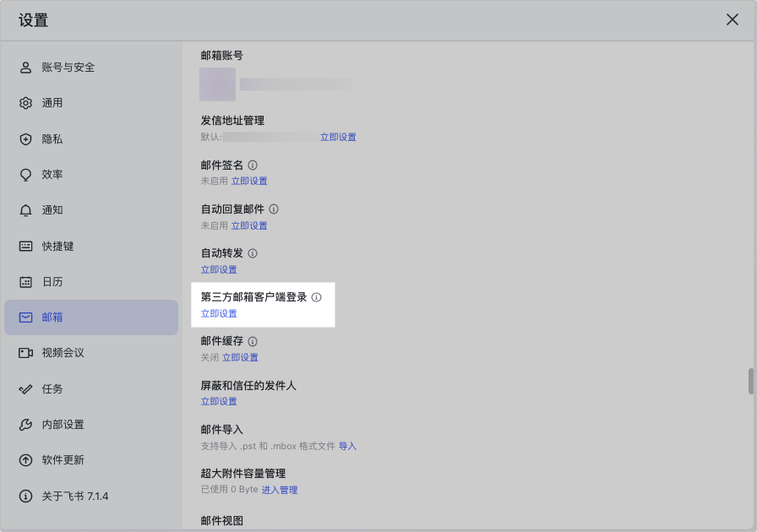Switch to 通用 settings
The height and width of the screenshot is (532, 757).
[x=91, y=103]
